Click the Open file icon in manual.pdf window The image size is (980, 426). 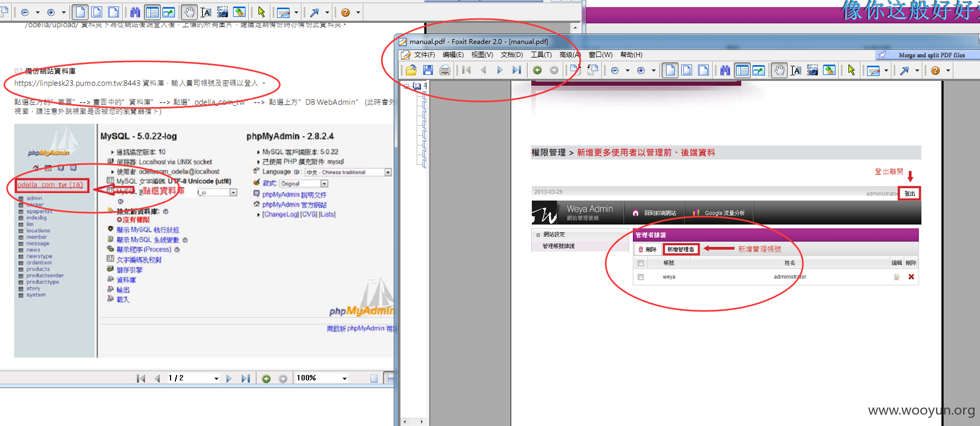click(x=411, y=70)
